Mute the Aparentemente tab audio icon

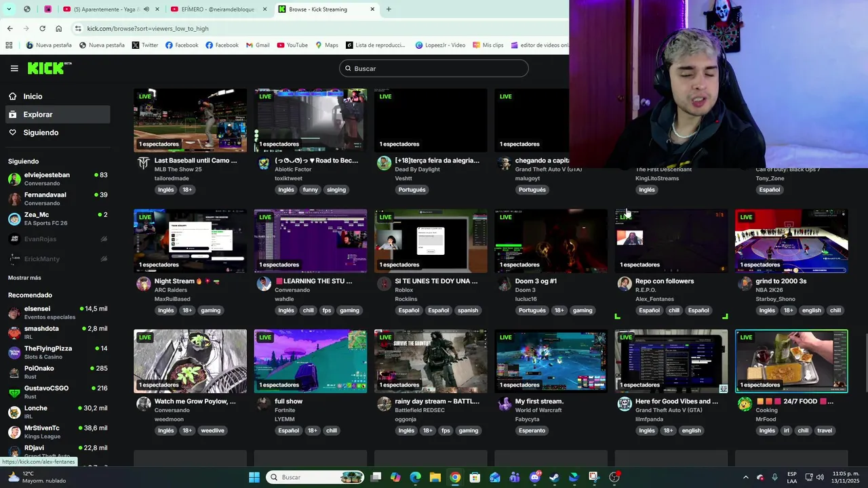click(146, 9)
